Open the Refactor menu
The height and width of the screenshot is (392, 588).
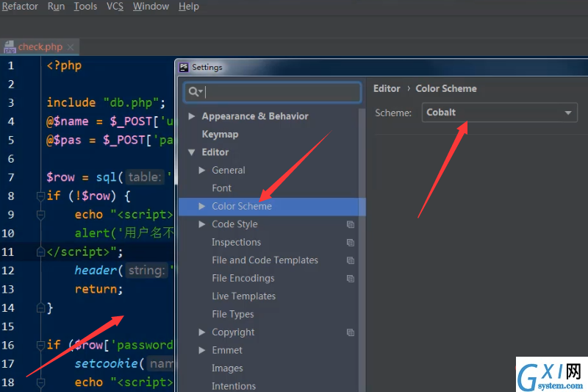click(x=20, y=7)
